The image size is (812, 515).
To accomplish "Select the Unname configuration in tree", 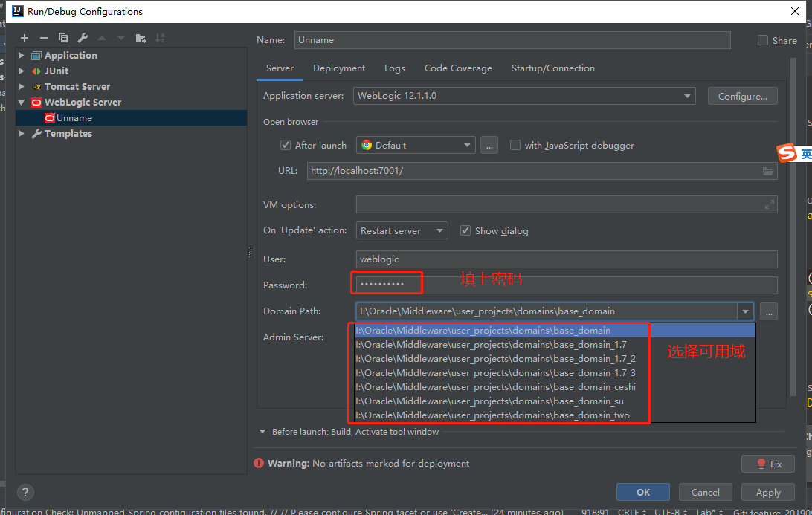I will coord(132,118).
